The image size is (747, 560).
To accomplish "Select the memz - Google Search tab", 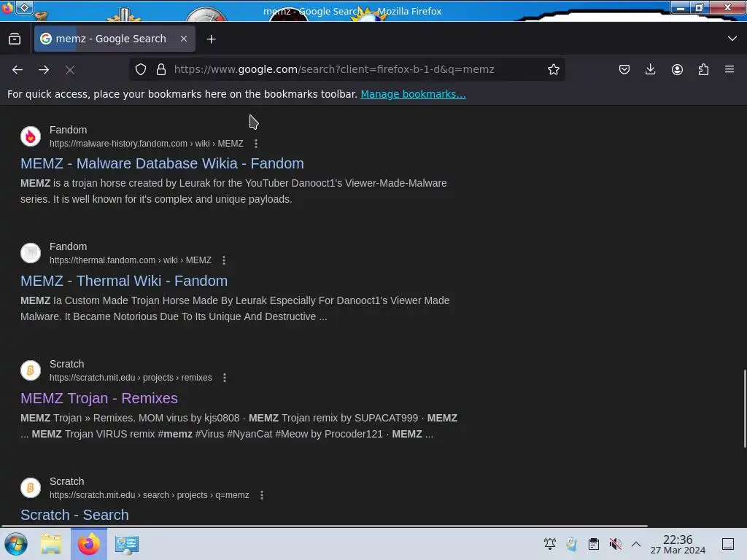I will pos(115,39).
